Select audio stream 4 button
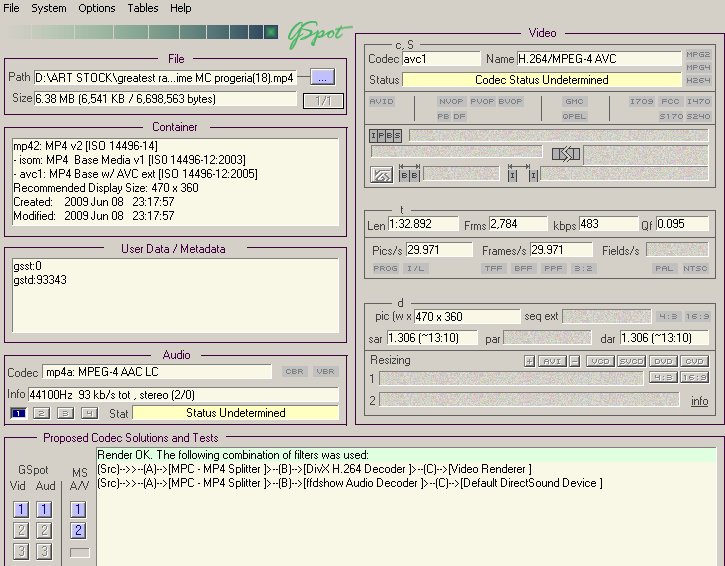 (x=89, y=413)
